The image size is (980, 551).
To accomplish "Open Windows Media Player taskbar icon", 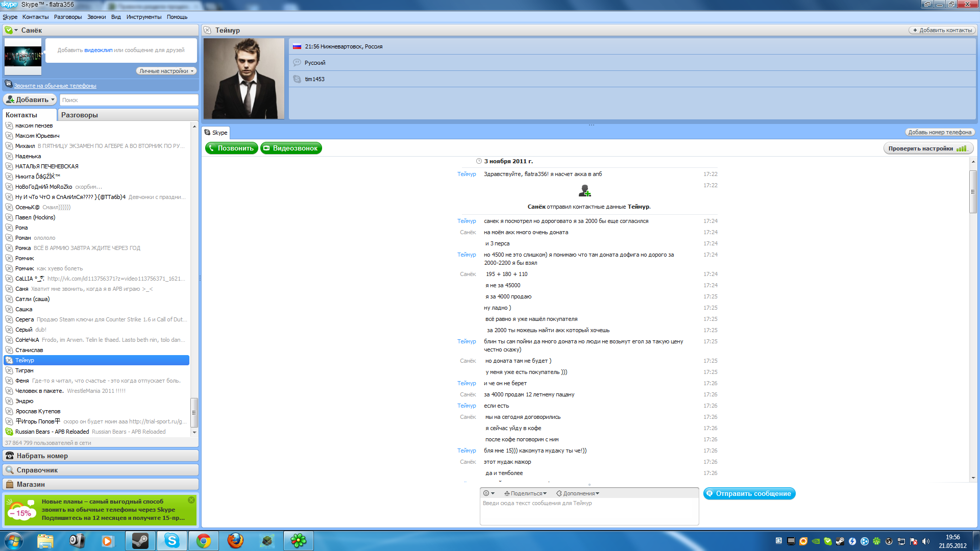I will (108, 541).
